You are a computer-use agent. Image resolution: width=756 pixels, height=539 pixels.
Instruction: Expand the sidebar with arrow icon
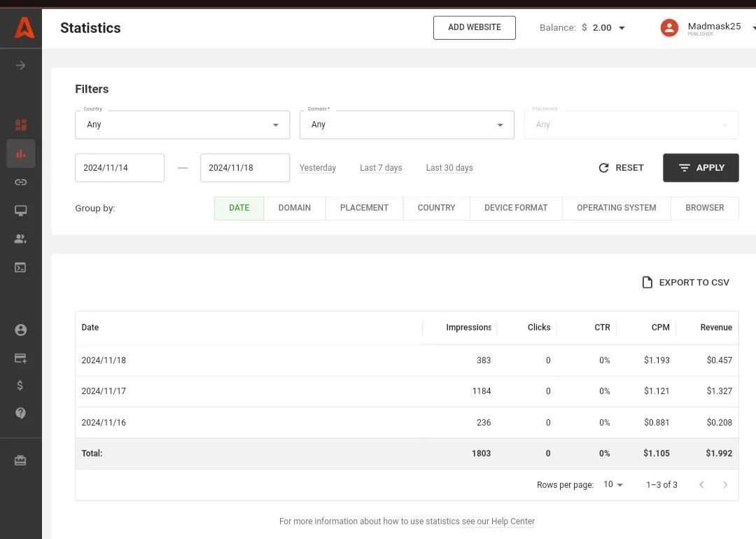pos(20,66)
